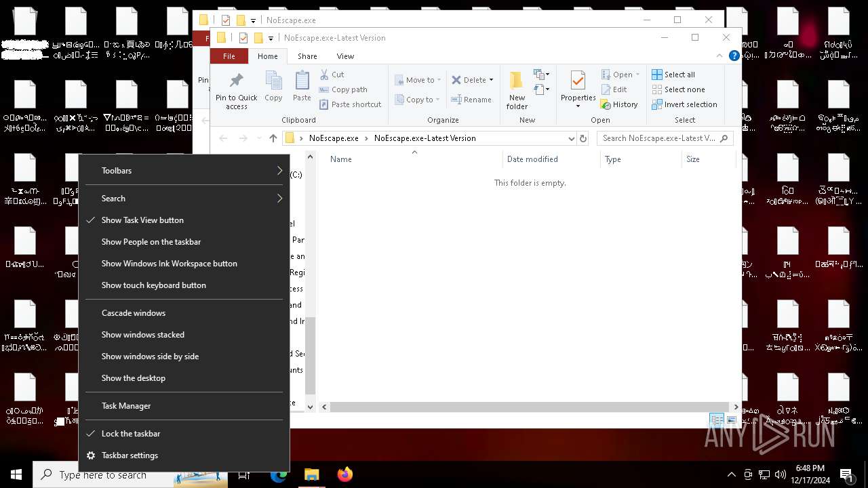Click the NoEscape.exe breadcrumb in address bar
The width and height of the screenshot is (868, 488).
334,138
